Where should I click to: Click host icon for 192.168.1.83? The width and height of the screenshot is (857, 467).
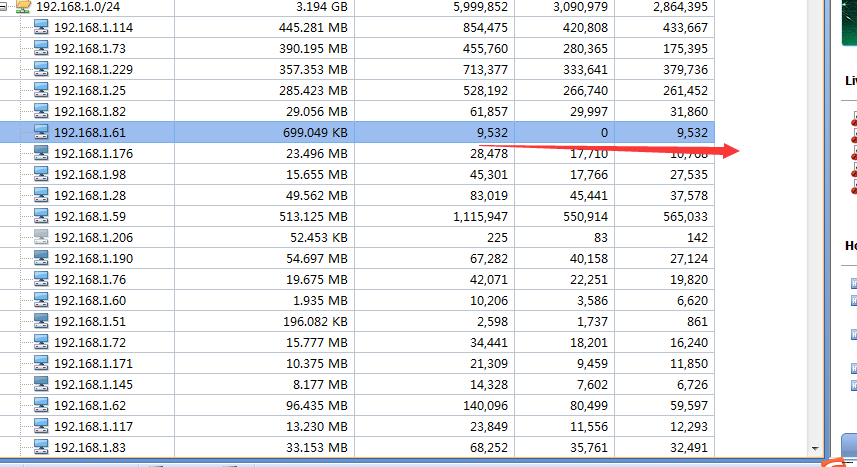(41, 447)
